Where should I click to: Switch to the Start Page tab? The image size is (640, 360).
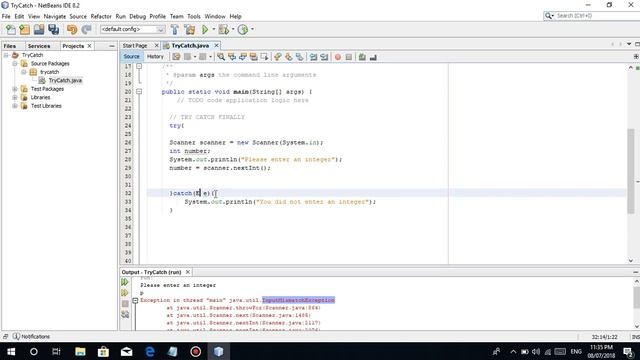135,46
